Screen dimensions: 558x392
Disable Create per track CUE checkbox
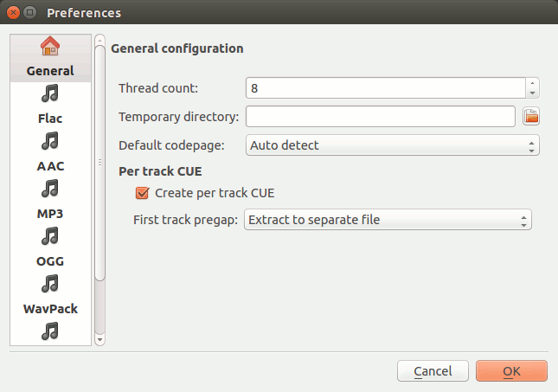tap(143, 193)
